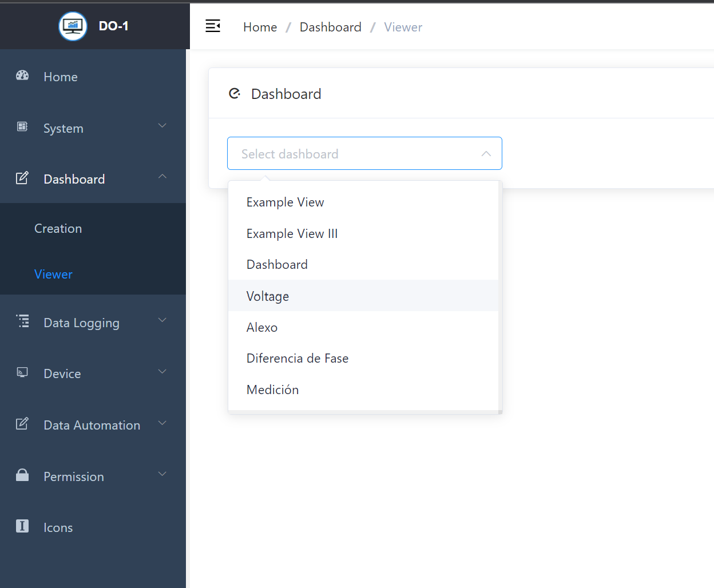Screen dimensions: 714x588
Task: Open the Creation submenu item
Action: (x=58, y=229)
